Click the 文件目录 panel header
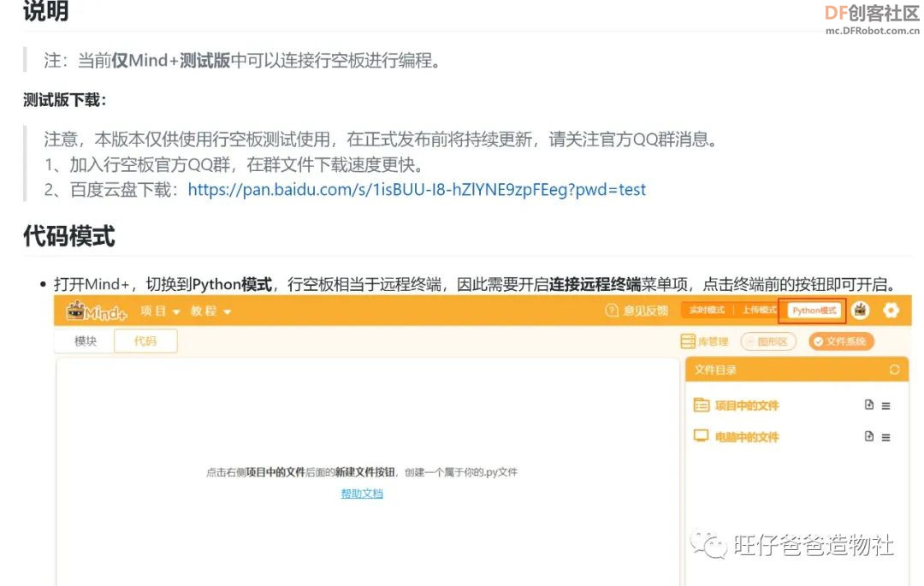This screenshot has height=586, width=924. pos(797,370)
